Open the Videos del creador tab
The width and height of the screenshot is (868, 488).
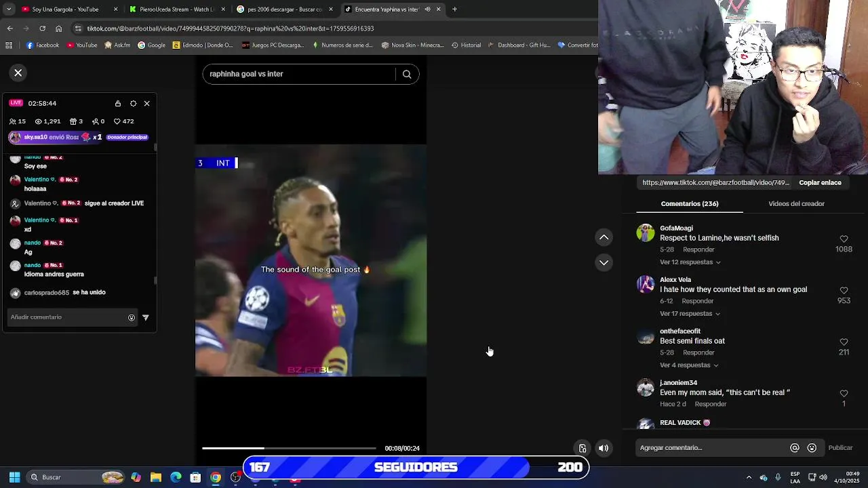[796, 203]
